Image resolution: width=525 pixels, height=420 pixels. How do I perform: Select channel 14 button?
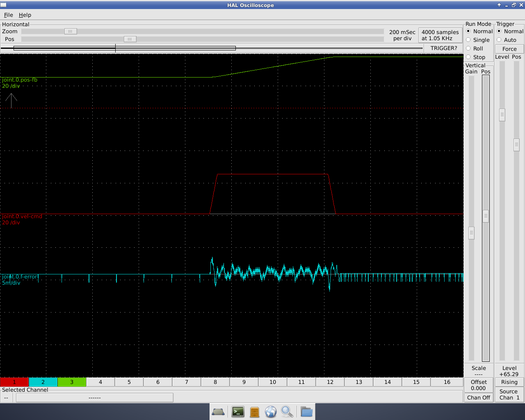pyautogui.click(x=388, y=382)
